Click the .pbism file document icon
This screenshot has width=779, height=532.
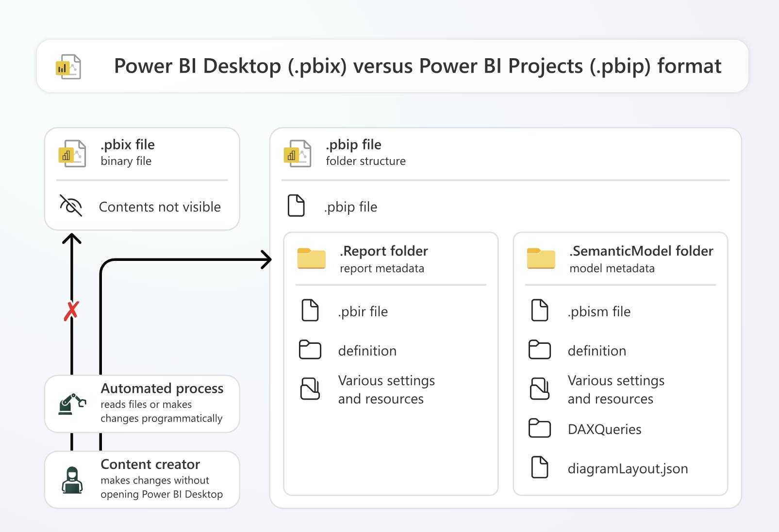point(540,310)
